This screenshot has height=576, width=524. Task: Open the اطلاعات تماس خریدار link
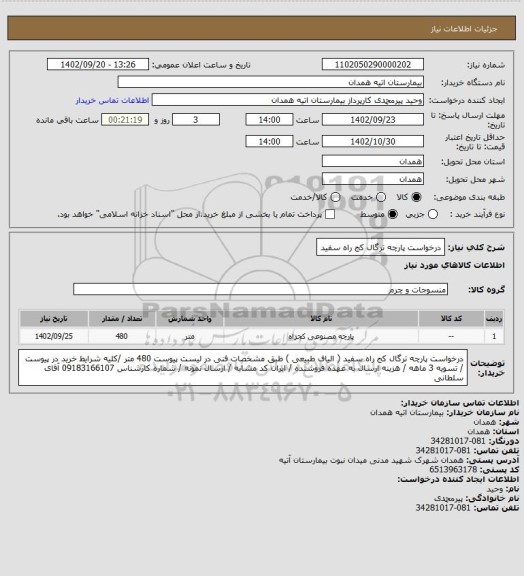(x=112, y=100)
